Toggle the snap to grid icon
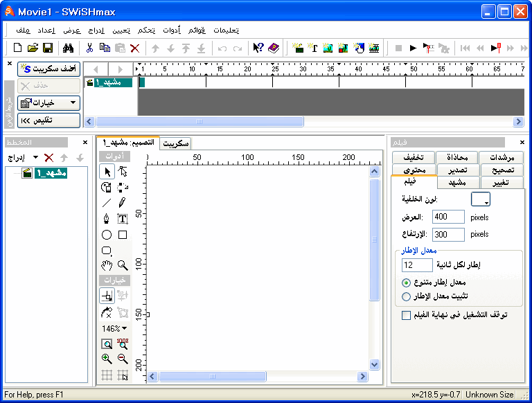 [123, 375]
